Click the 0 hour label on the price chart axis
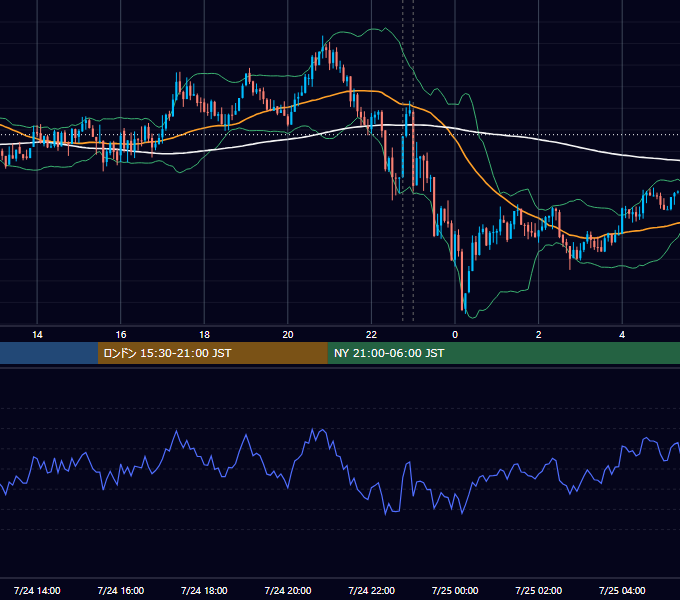 click(455, 335)
